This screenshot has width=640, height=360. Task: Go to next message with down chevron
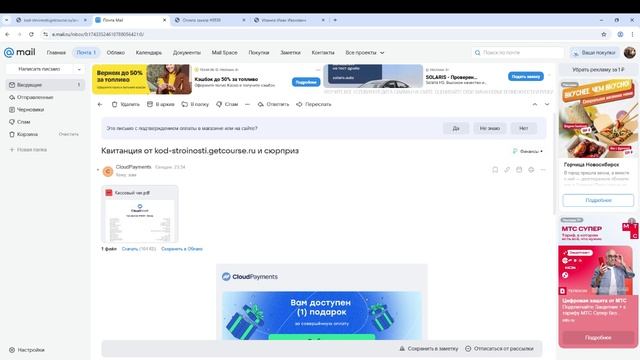[x=547, y=104]
